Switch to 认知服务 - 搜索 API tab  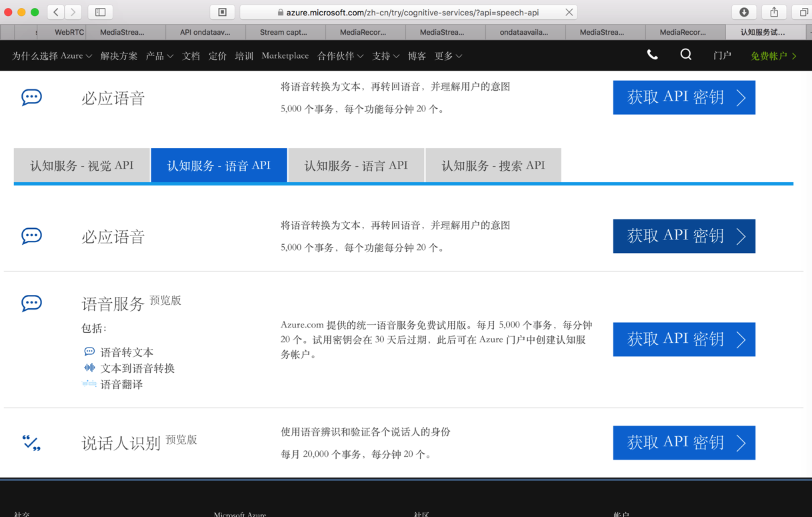(x=493, y=165)
